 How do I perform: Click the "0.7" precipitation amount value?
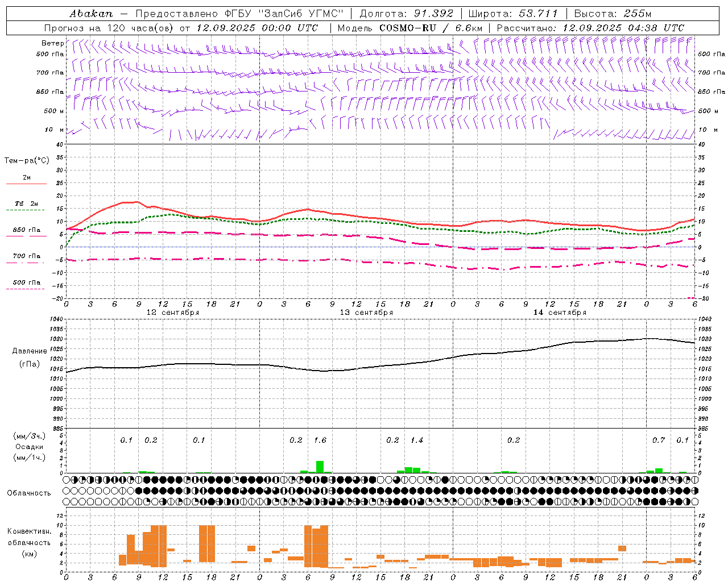659,440
